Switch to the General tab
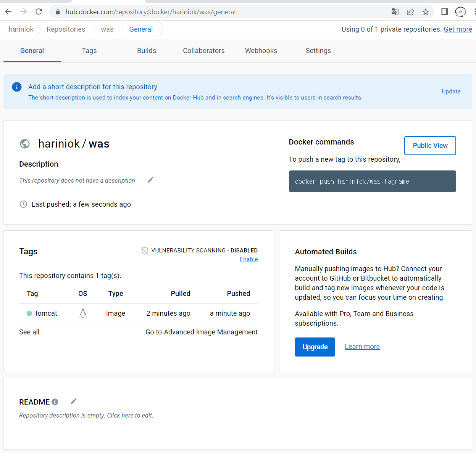The width and height of the screenshot is (476, 453). [32, 51]
